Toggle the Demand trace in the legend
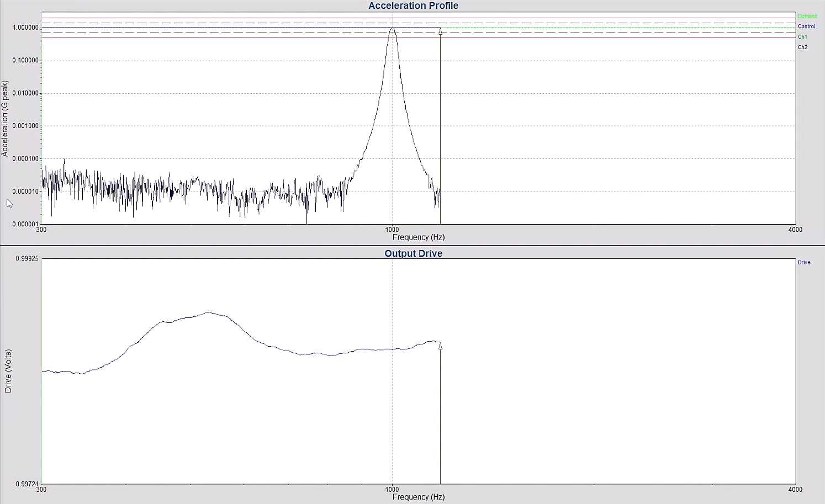The image size is (825, 504). 807,15
